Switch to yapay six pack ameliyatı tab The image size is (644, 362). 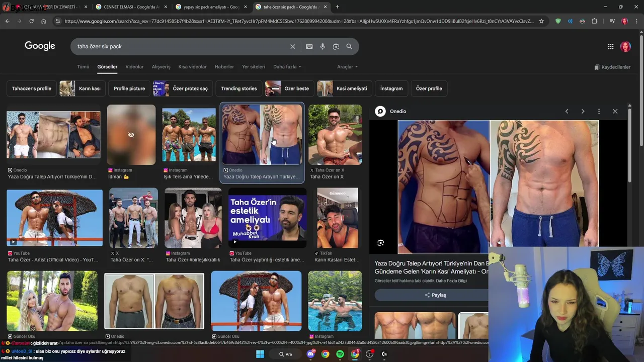pos(211,7)
